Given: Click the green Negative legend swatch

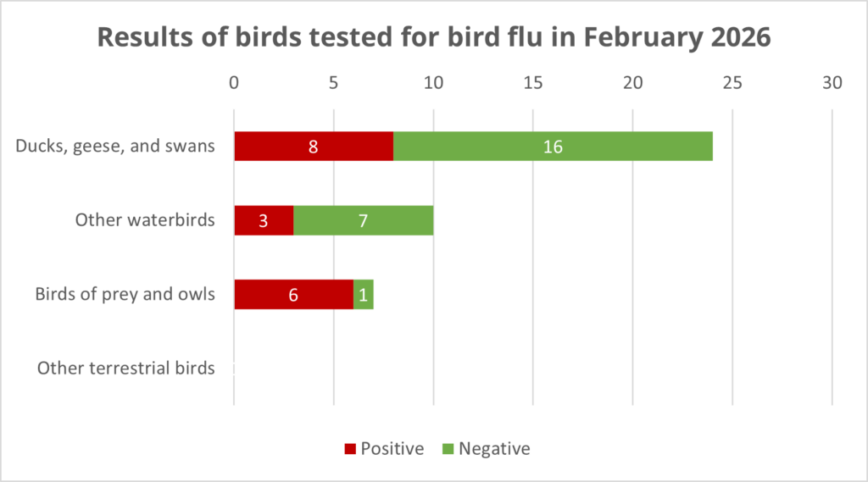Looking at the screenshot, I should [x=448, y=449].
